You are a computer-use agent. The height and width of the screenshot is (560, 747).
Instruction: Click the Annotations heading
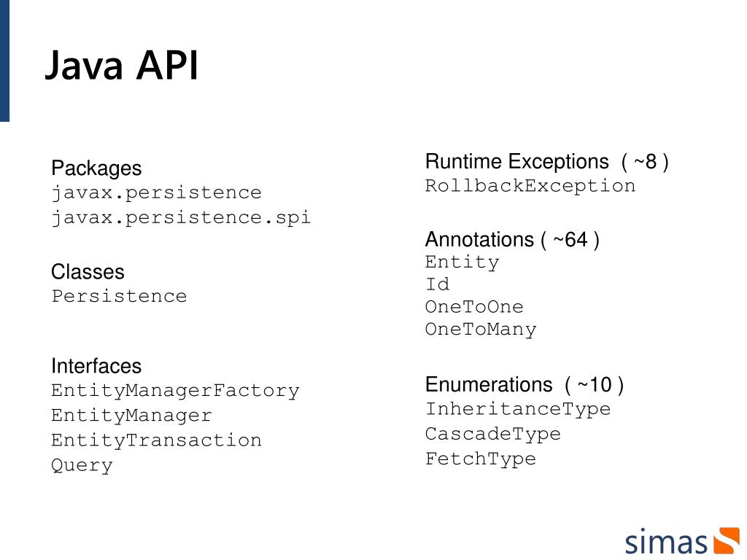pos(512,239)
